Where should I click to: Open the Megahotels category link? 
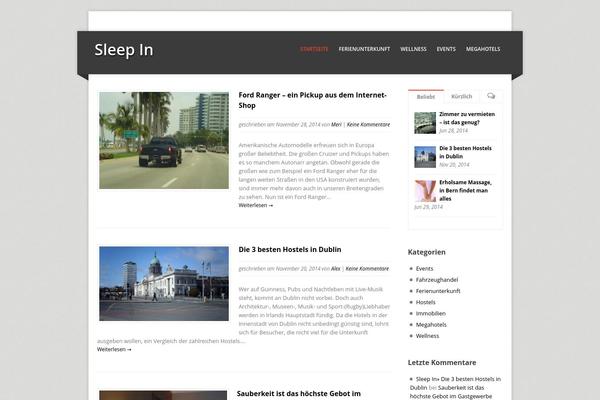coord(431,325)
